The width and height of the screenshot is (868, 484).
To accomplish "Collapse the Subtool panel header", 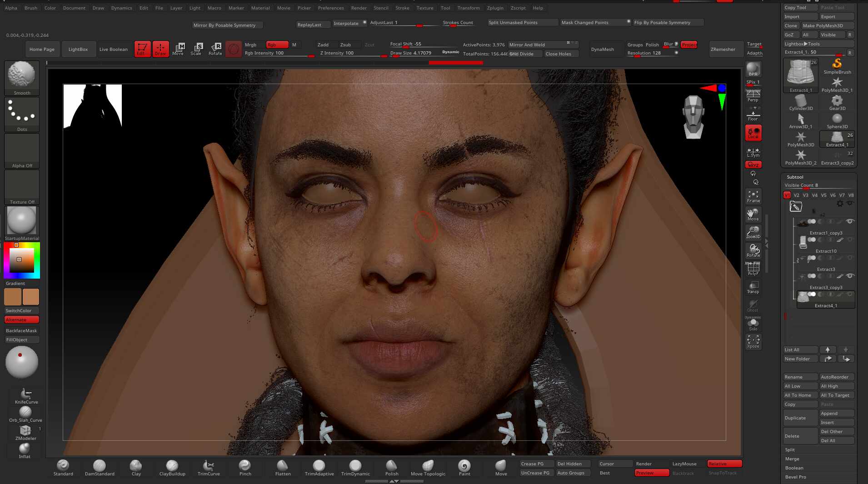I will pyautogui.click(x=795, y=177).
